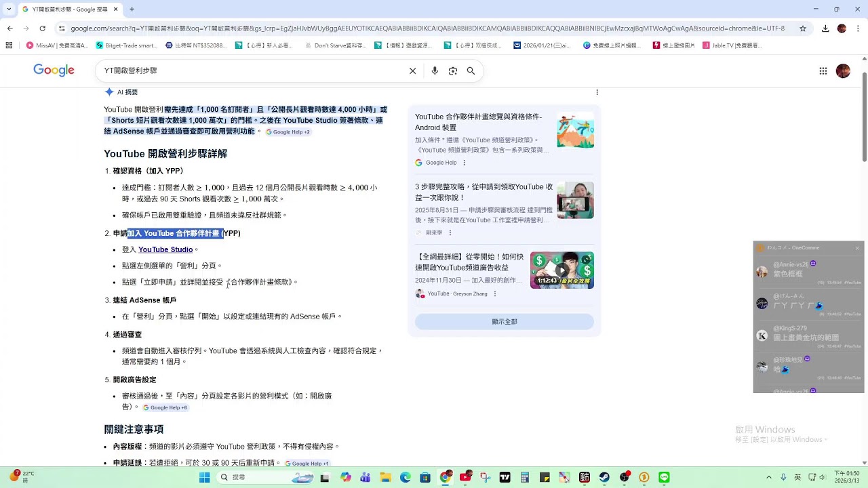Open options for the YouTube Greyson Zhang source
Image resolution: width=868 pixels, height=488 pixels.
coord(495,293)
